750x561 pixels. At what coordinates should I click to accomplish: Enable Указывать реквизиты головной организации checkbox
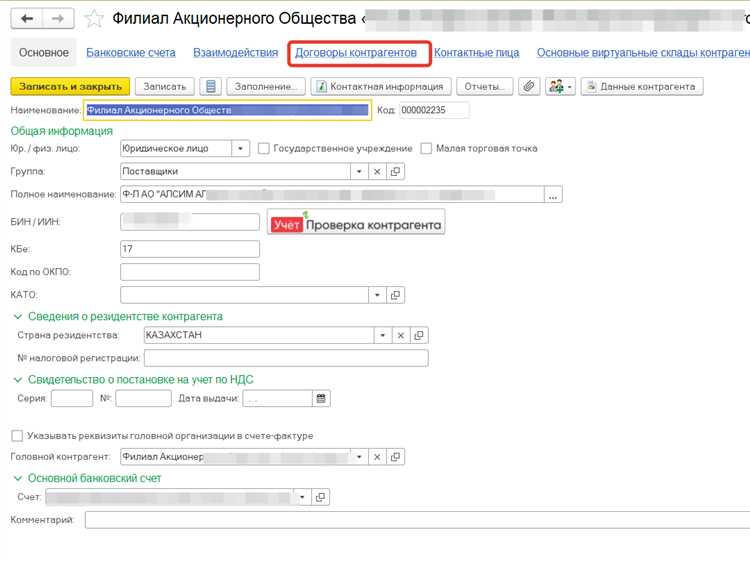[17, 436]
